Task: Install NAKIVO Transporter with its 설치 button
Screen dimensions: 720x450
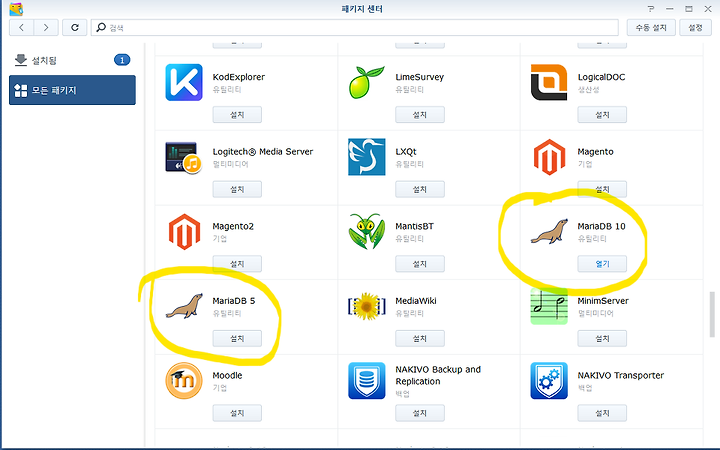Action: point(602,413)
